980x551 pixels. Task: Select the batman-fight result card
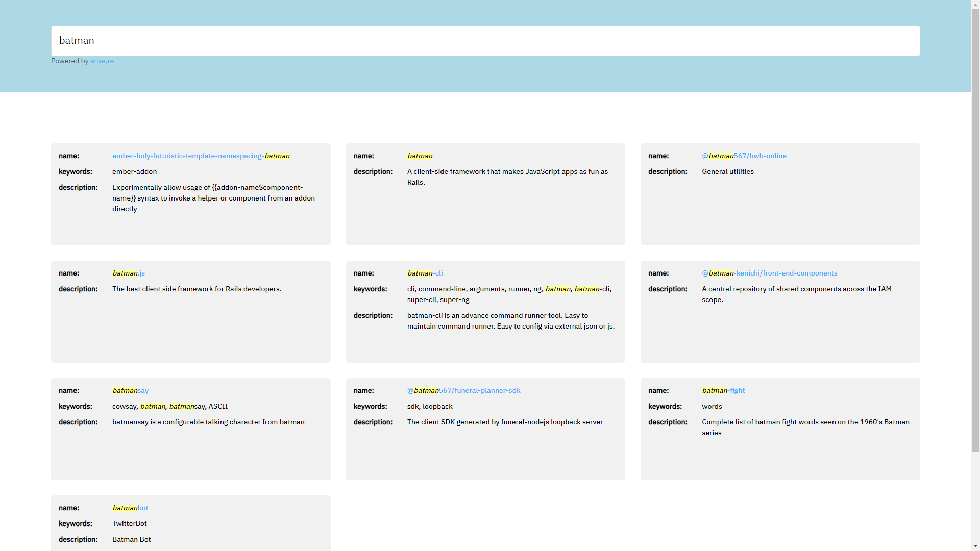[x=779, y=429]
